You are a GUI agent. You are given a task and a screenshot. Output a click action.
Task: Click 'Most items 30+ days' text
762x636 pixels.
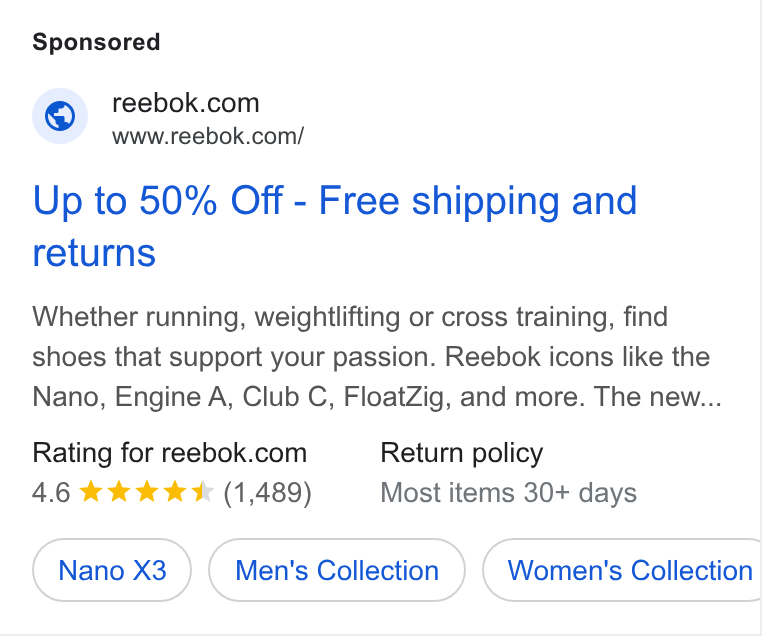coord(509,493)
